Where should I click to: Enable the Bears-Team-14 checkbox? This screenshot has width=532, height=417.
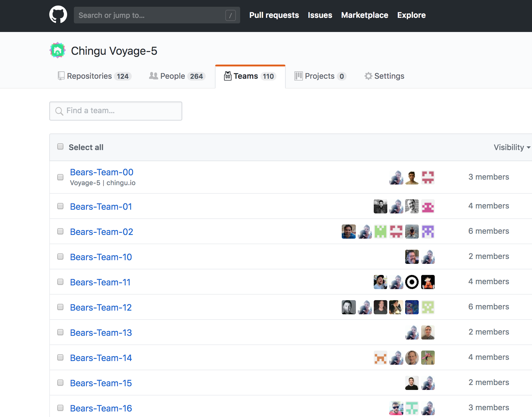60,357
